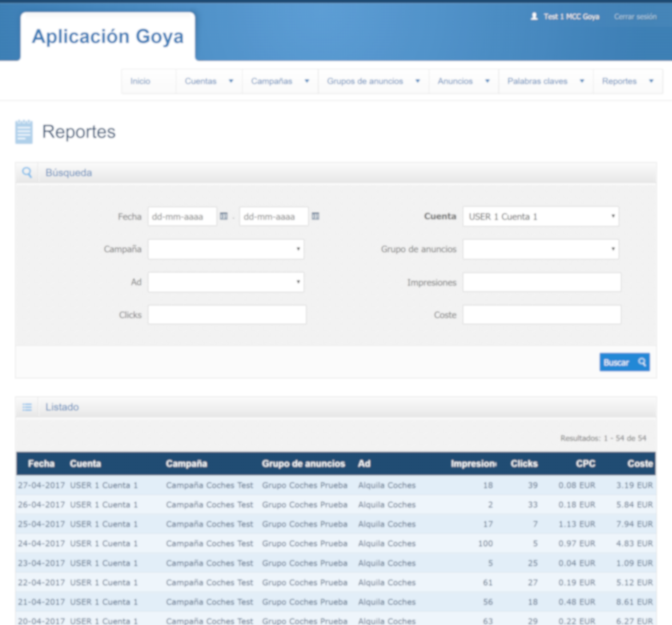Select the 24-04-2017 date cell
Viewport: 672px width, 625px height.
pos(41,543)
